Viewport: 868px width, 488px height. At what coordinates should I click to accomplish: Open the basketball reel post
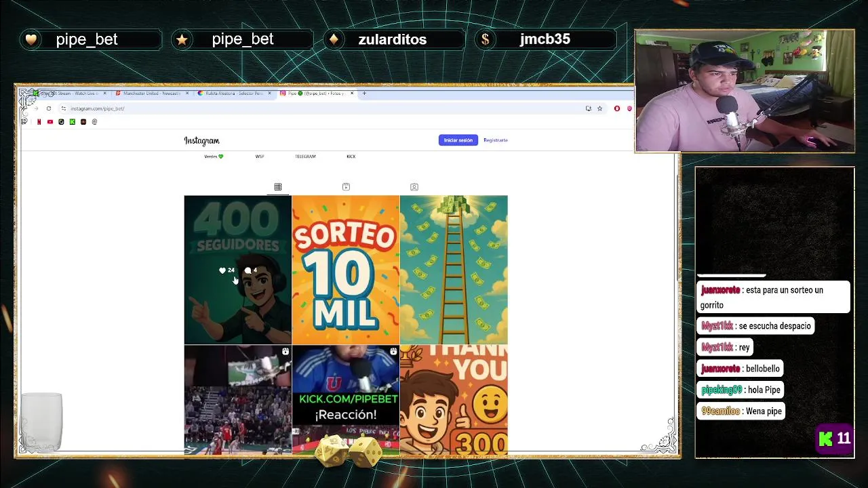pyautogui.click(x=237, y=399)
